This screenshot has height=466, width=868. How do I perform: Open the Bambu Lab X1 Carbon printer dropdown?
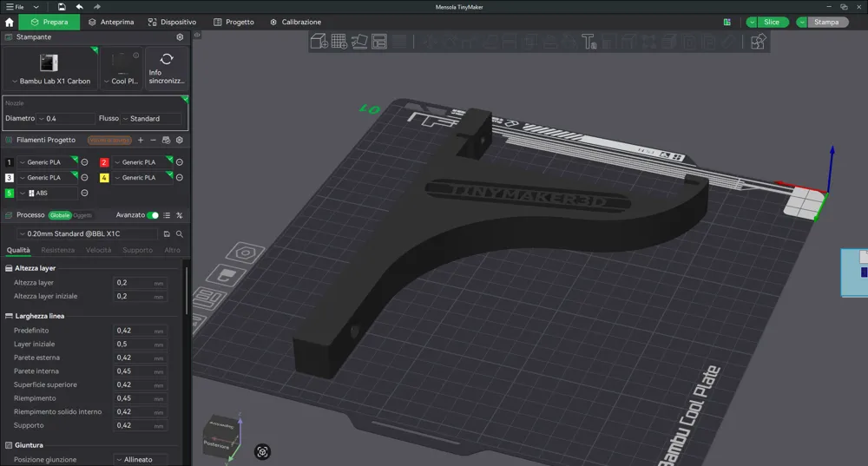pyautogui.click(x=50, y=81)
